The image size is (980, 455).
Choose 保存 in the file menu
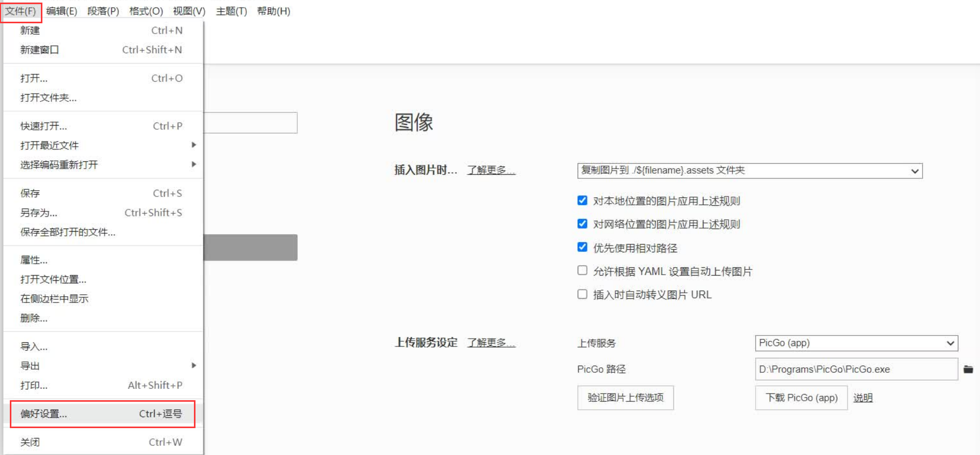(x=103, y=193)
